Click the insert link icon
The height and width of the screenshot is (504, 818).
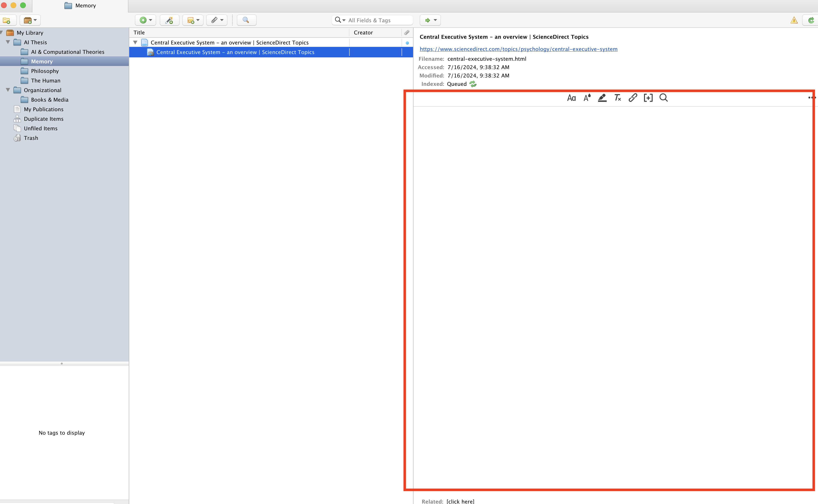tap(633, 98)
